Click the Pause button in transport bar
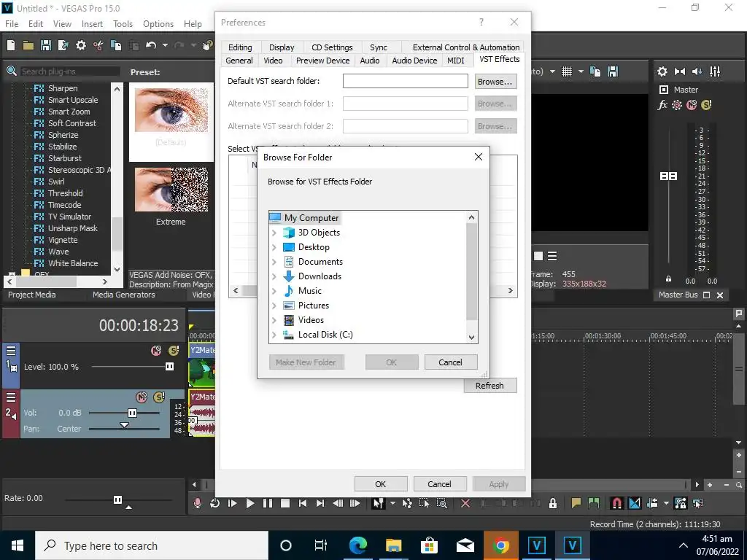 point(267,503)
